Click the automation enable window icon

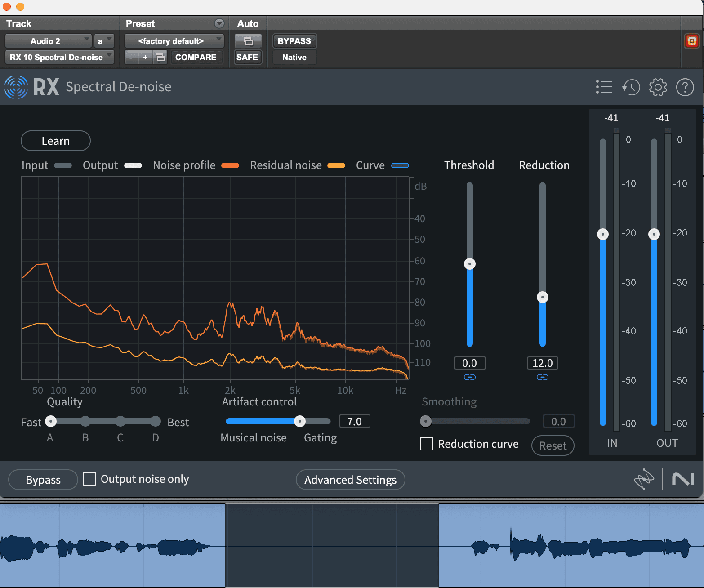coord(248,41)
